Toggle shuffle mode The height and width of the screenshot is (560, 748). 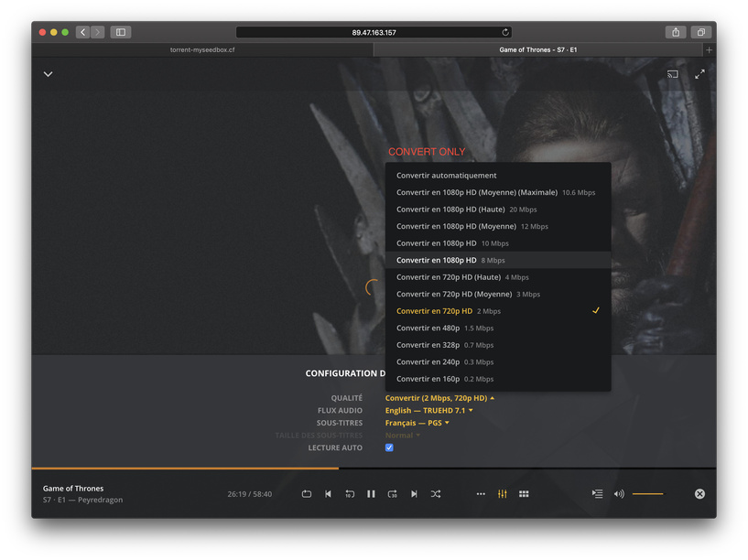[436, 494]
